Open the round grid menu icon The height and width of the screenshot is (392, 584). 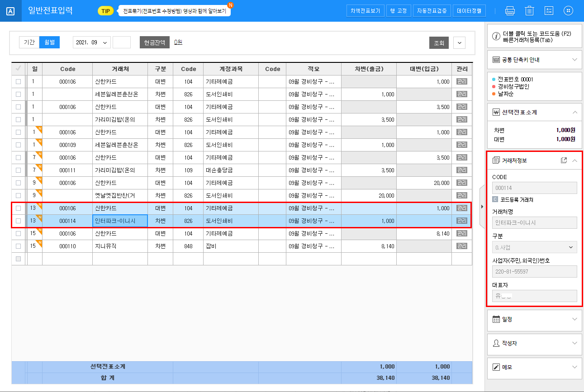569,11
